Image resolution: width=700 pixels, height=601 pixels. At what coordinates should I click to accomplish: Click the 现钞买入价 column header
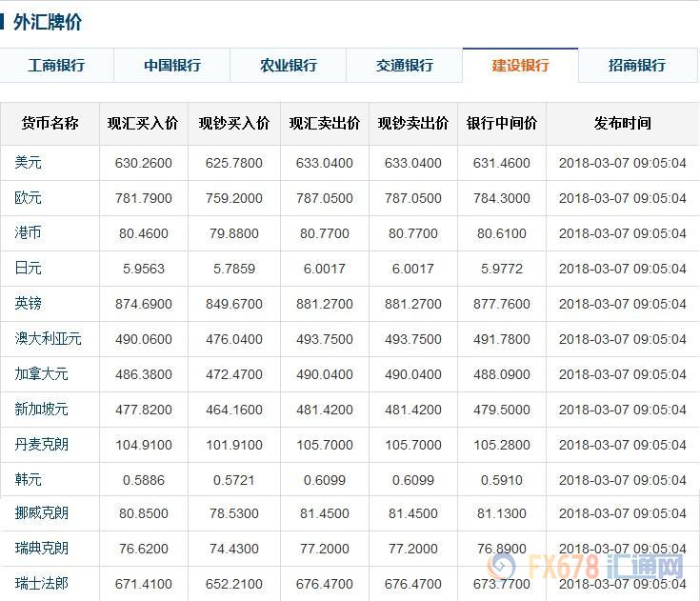pos(234,123)
